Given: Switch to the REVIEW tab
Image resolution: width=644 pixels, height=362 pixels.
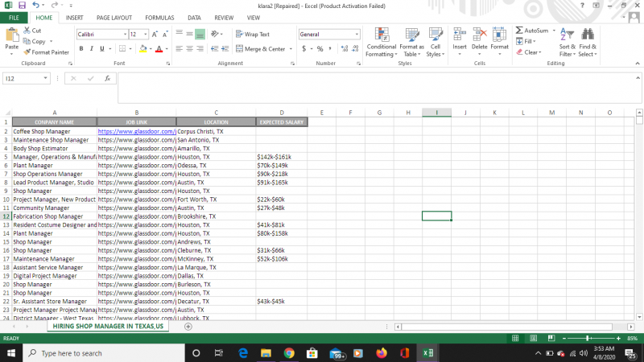Looking at the screenshot, I should click(x=224, y=18).
